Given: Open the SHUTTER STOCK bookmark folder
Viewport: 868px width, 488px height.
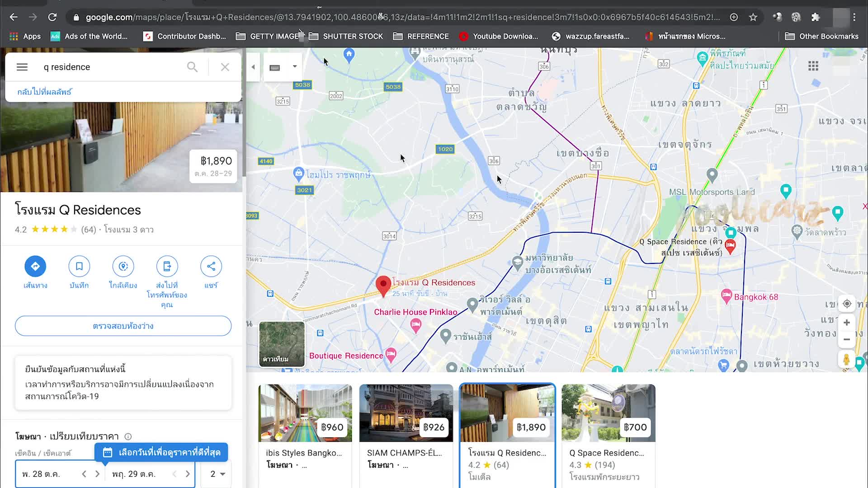Looking at the screenshot, I should [346, 36].
